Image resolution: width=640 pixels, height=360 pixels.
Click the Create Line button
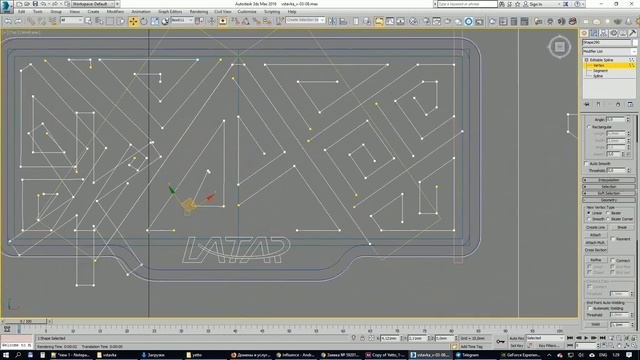(596, 227)
